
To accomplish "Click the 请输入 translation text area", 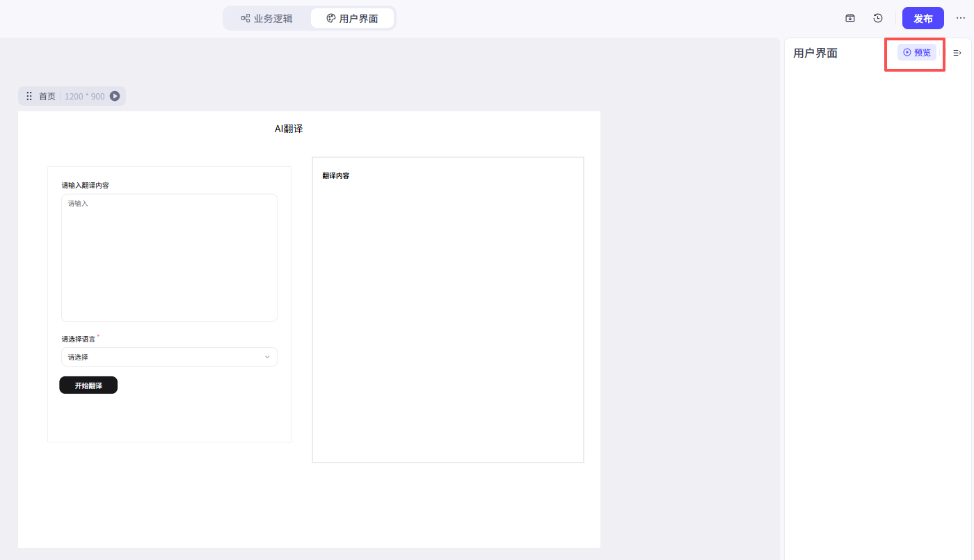I will (x=169, y=257).
